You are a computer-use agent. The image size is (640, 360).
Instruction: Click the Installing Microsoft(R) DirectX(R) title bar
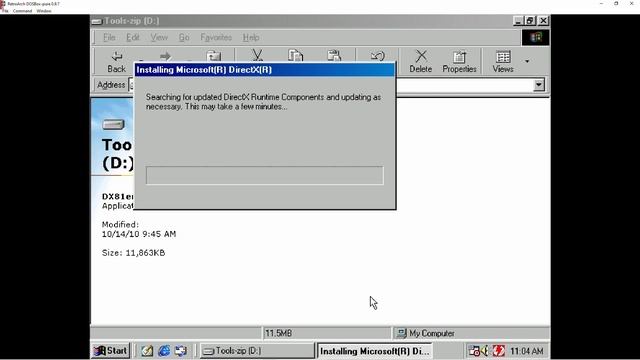[x=265, y=70]
